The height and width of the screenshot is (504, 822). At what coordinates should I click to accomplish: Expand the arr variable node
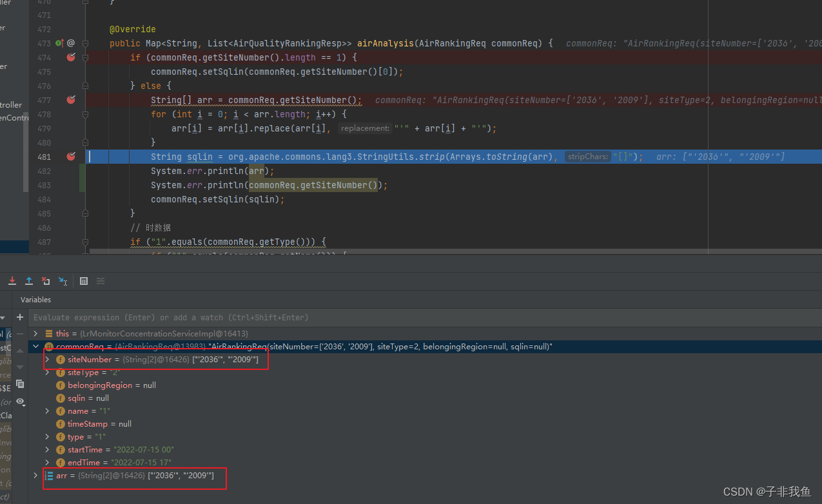pos(36,476)
